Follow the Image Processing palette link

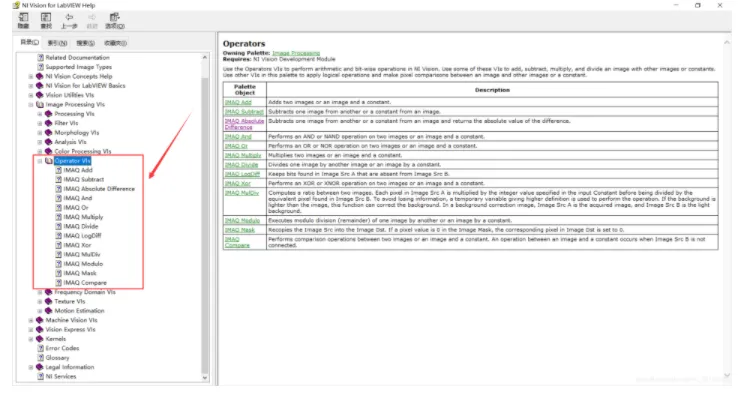[x=296, y=53]
